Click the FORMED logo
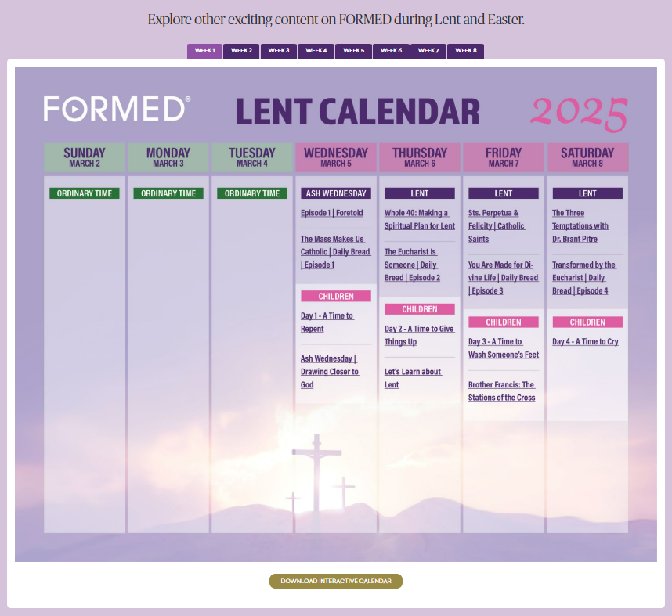 tap(117, 109)
